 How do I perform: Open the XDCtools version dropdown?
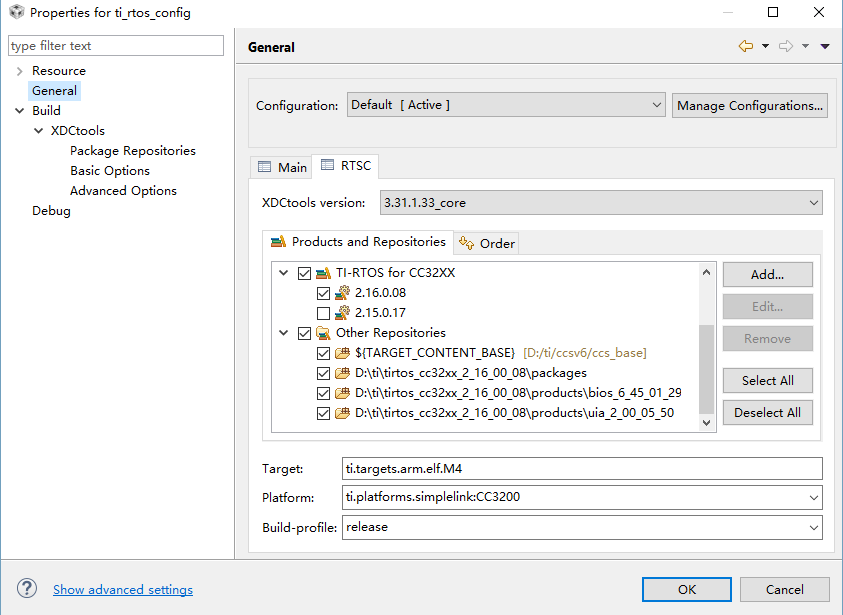(601, 203)
